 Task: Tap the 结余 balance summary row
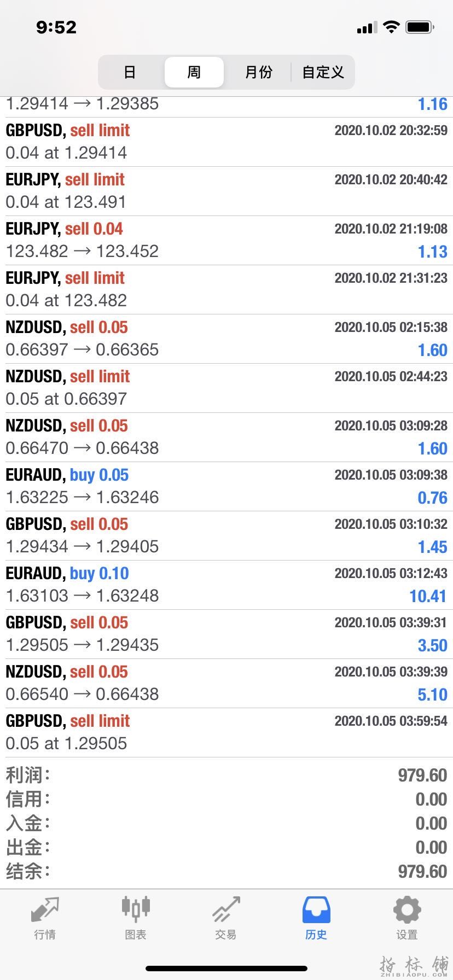226,871
